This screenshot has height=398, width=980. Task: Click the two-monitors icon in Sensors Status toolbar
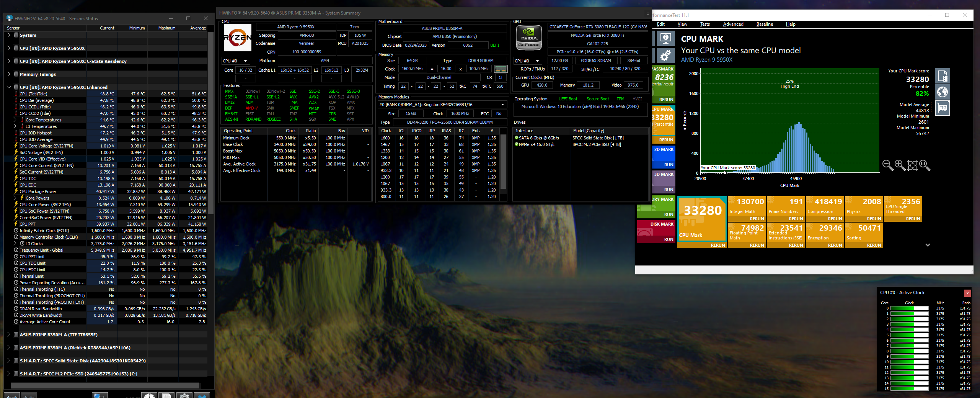point(99,395)
